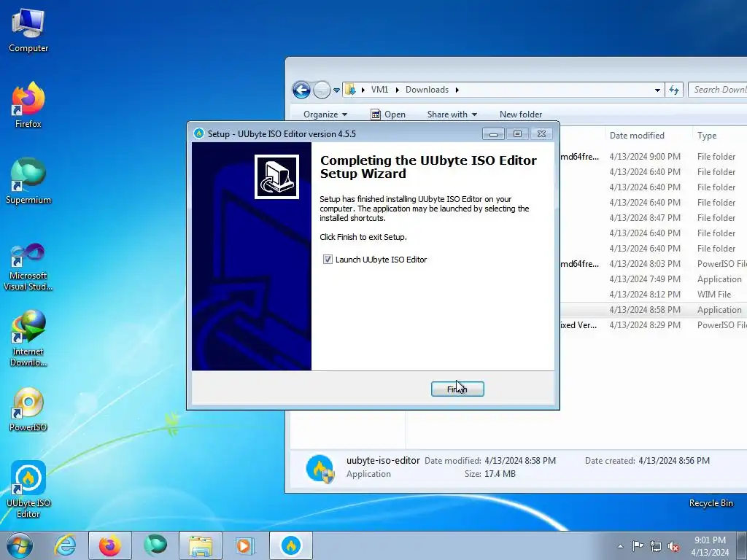Viewport: 747px width, 560px height.
Task: Select the 4/13/2024 7:49 PM Application row
Action: click(653, 279)
